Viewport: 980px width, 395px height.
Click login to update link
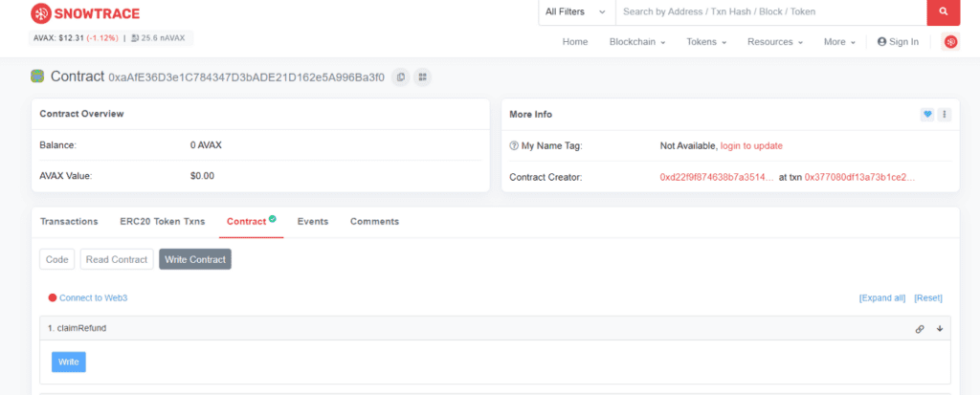tap(751, 145)
